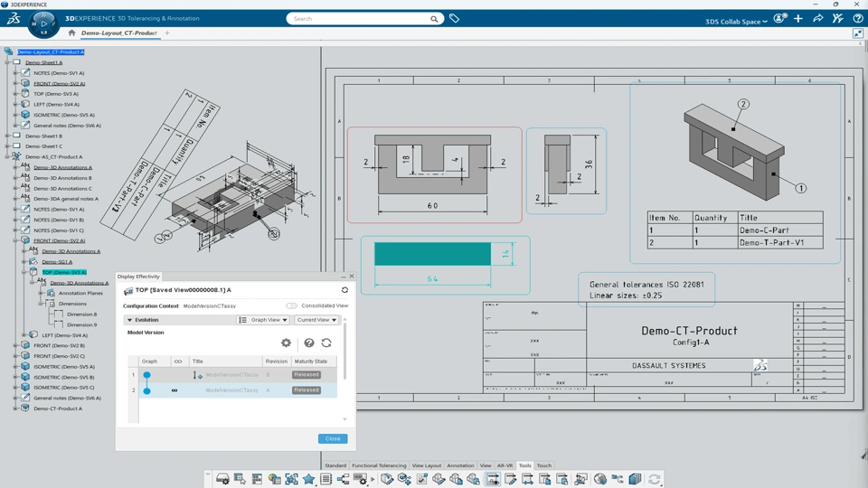Screen dimensions: 868x488
Task: Add a new tab with plus
Action: (167, 33)
